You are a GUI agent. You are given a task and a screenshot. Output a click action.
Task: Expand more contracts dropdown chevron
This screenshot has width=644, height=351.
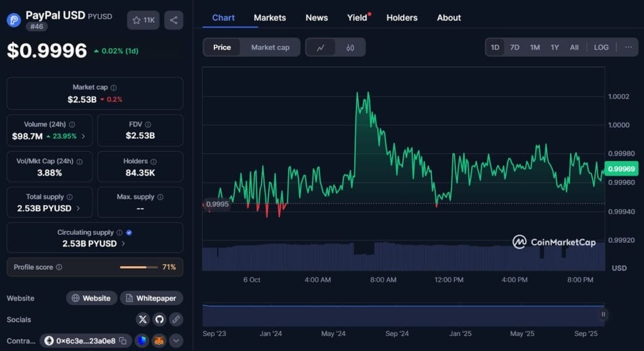point(176,341)
